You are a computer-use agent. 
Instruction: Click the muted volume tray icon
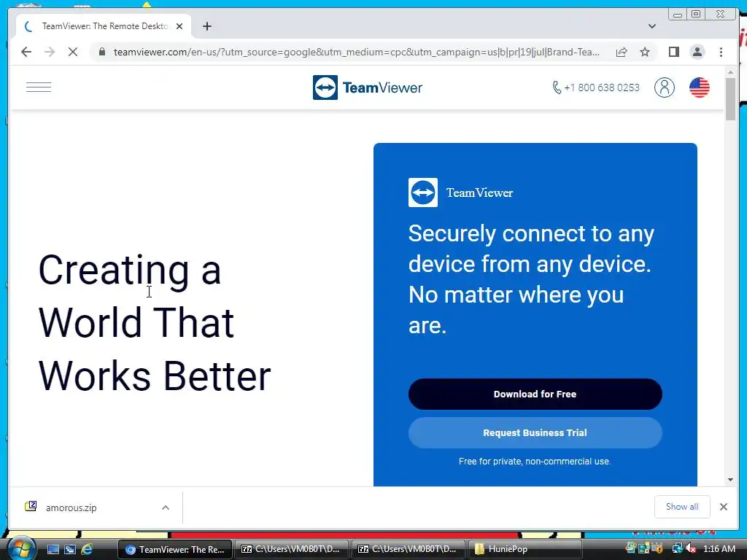pos(692,548)
